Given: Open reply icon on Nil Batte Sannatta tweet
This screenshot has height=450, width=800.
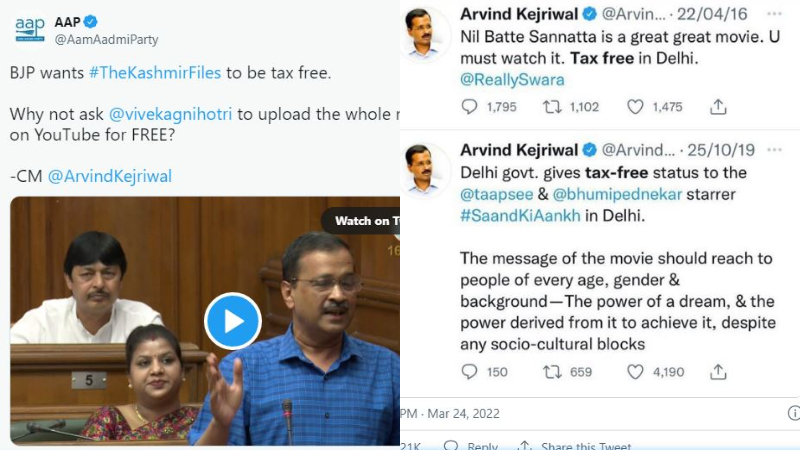Looking at the screenshot, I should (x=469, y=107).
